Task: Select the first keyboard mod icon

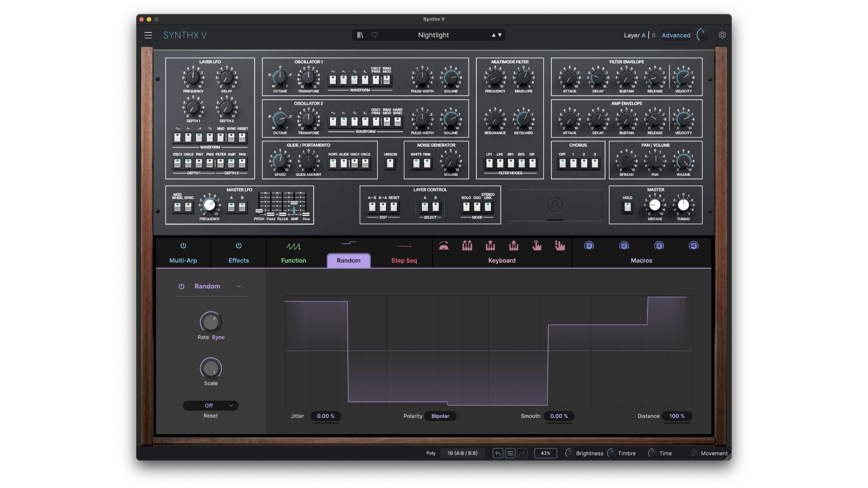Action: pyautogui.click(x=443, y=246)
